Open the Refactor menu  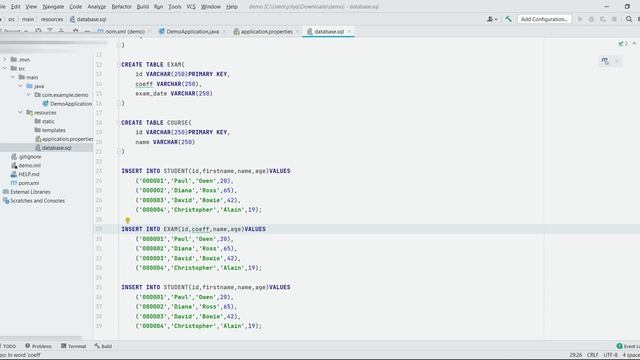[121, 7]
